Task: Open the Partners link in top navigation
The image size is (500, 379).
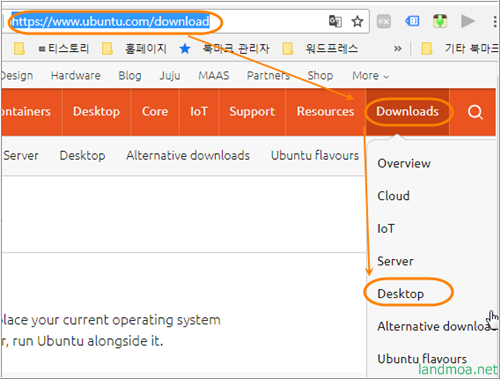Action: click(x=269, y=76)
